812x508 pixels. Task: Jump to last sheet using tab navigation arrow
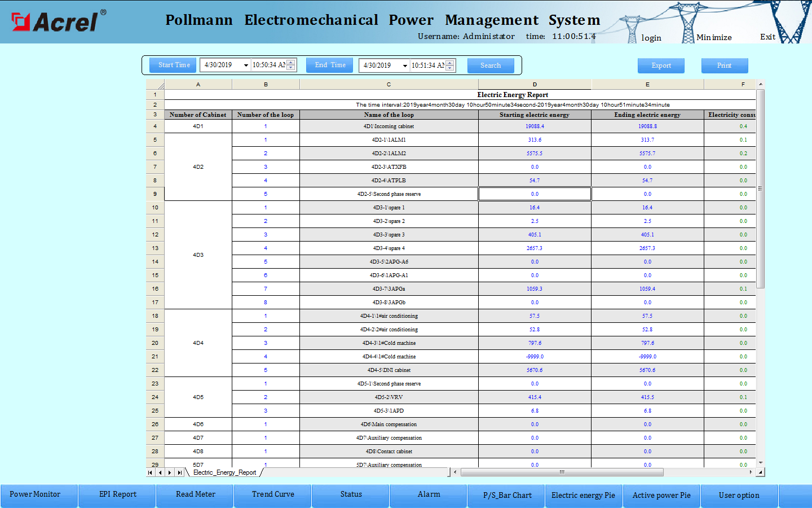click(x=179, y=472)
